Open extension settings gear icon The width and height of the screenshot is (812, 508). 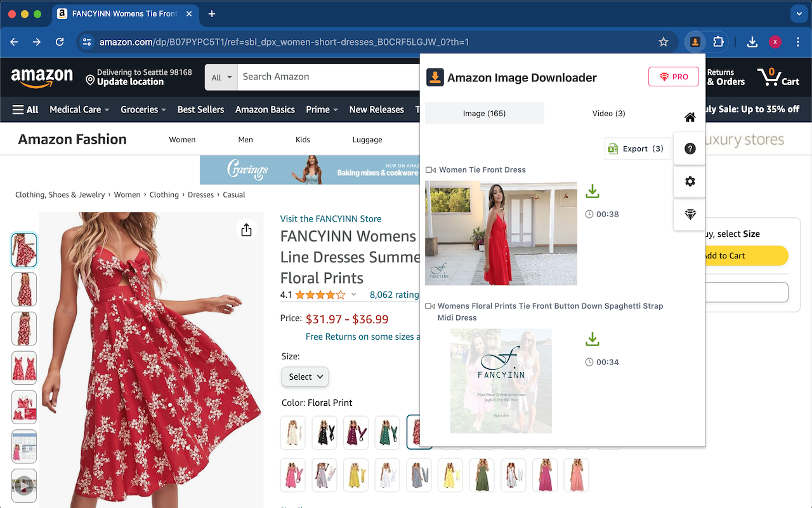pos(690,182)
